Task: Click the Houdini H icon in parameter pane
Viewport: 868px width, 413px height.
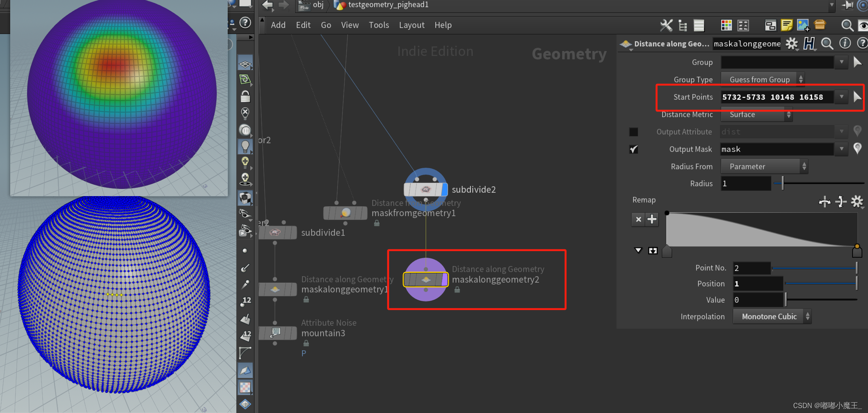Action: tap(809, 44)
